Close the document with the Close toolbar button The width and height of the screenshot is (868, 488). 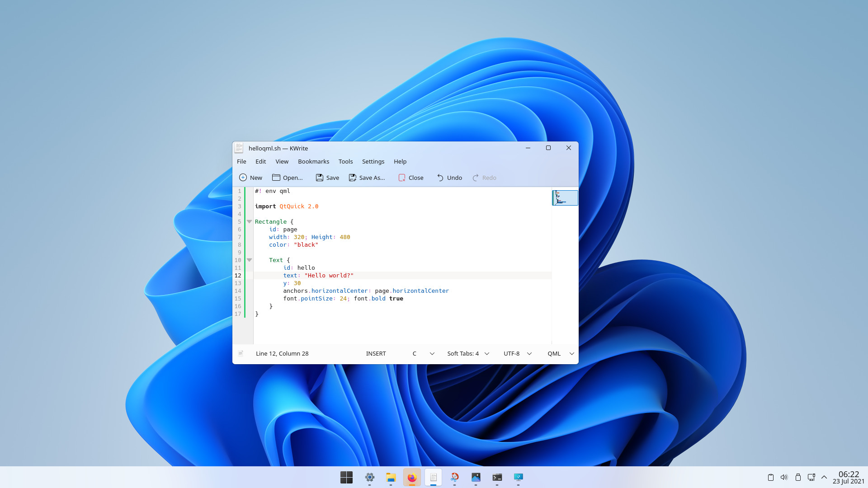click(x=411, y=178)
